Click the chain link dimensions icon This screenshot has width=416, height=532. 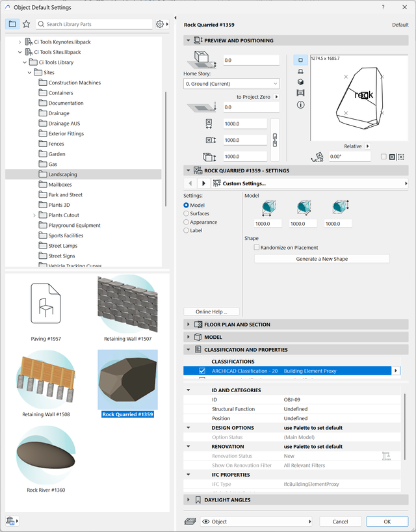[x=275, y=140]
